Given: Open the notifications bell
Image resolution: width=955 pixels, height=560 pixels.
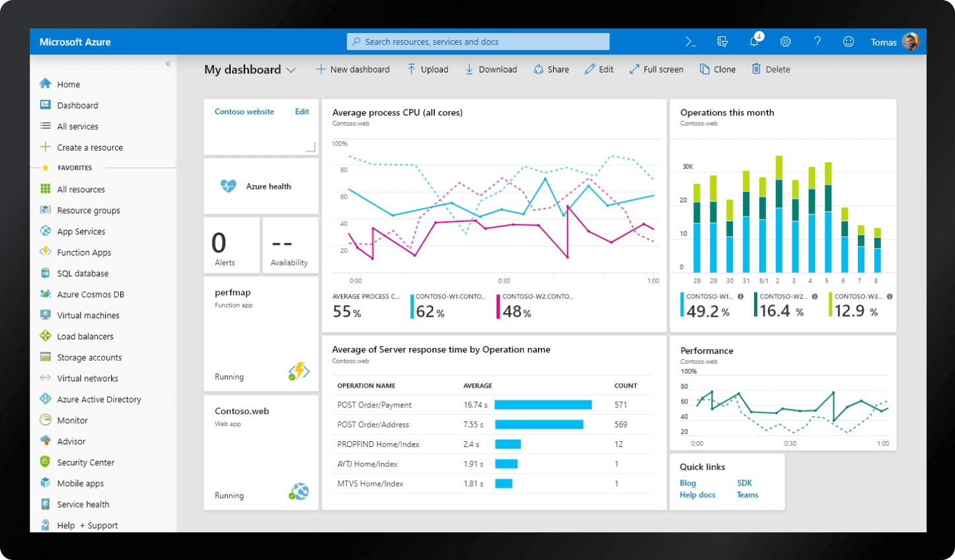Looking at the screenshot, I should 754,42.
